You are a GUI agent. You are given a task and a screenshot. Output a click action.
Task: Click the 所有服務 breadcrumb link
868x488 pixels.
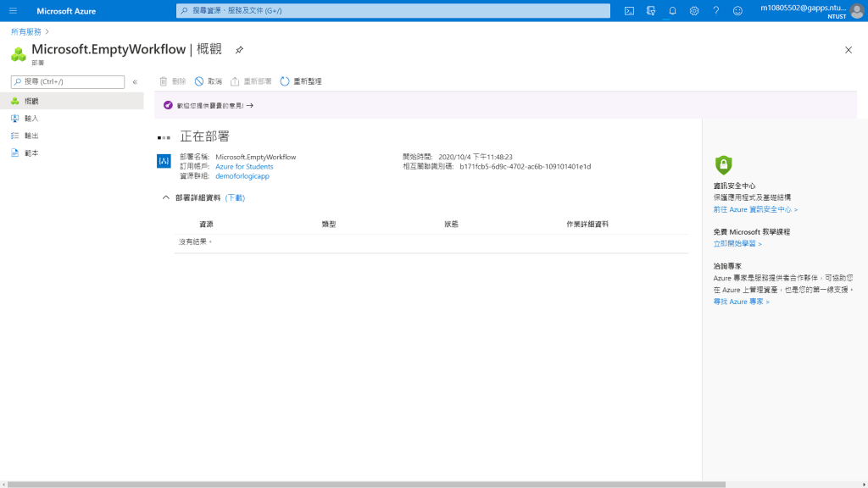tap(26, 31)
